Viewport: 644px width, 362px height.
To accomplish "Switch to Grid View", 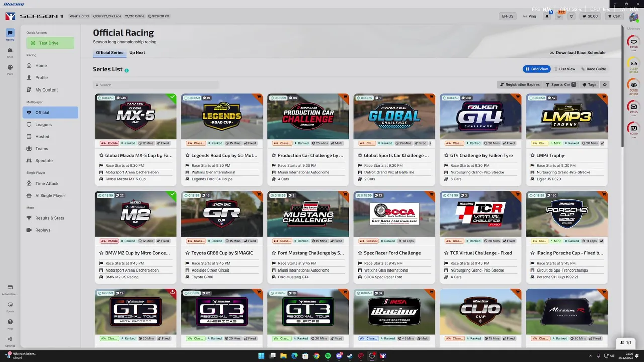I will 536,69.
